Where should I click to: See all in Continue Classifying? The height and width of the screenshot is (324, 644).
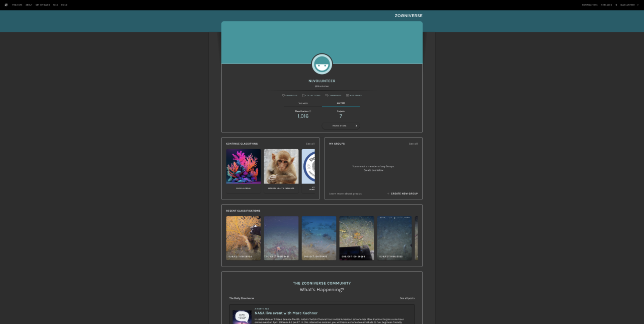310,144
